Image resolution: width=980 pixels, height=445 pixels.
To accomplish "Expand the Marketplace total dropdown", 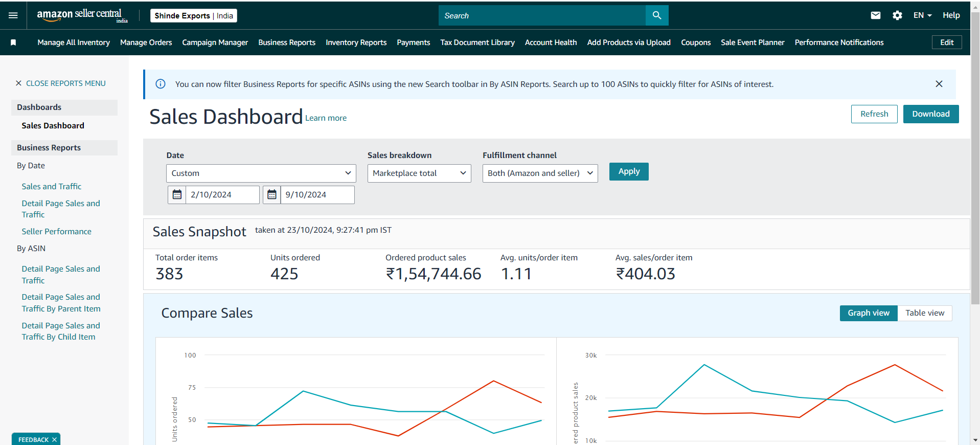I will click(419, 173).
